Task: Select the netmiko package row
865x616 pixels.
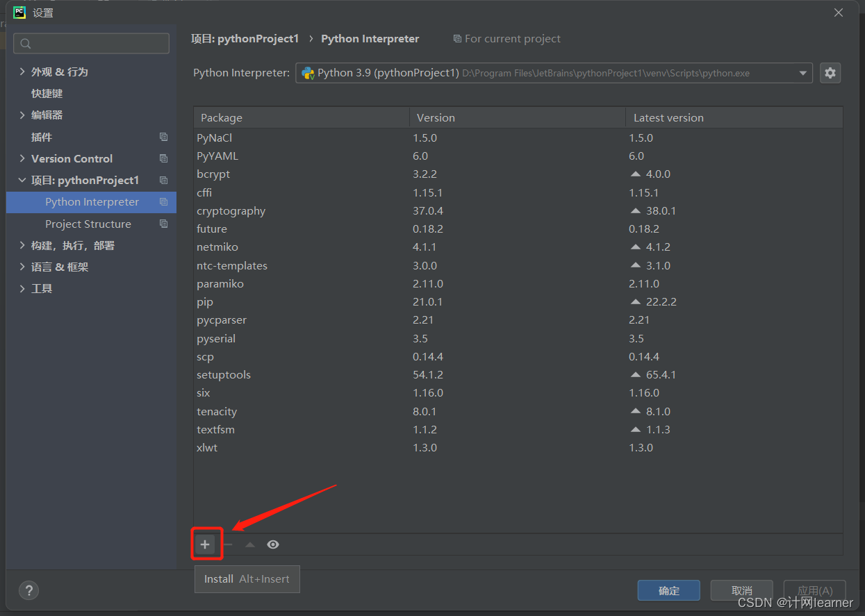Action: pyautogui.click(x=518, y=247)
